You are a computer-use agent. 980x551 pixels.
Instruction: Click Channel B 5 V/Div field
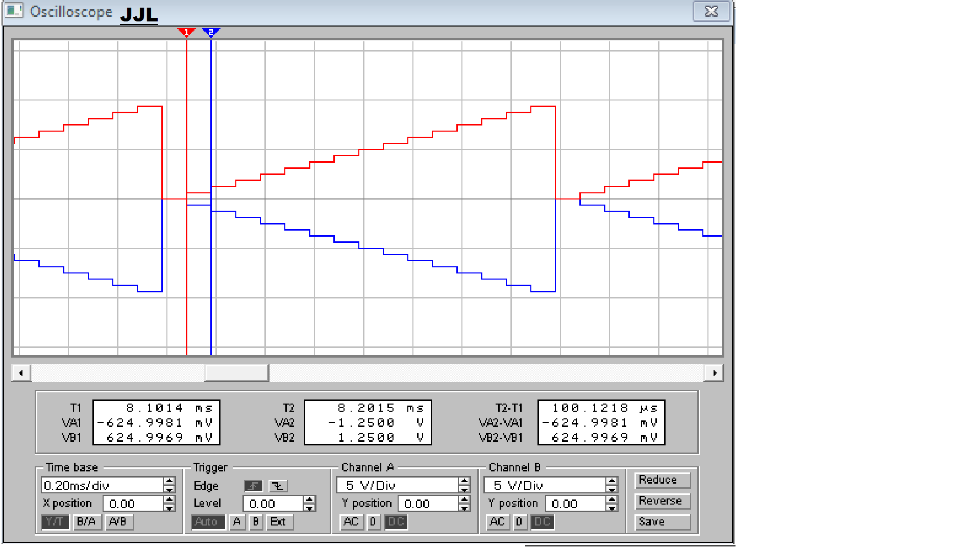545,485
